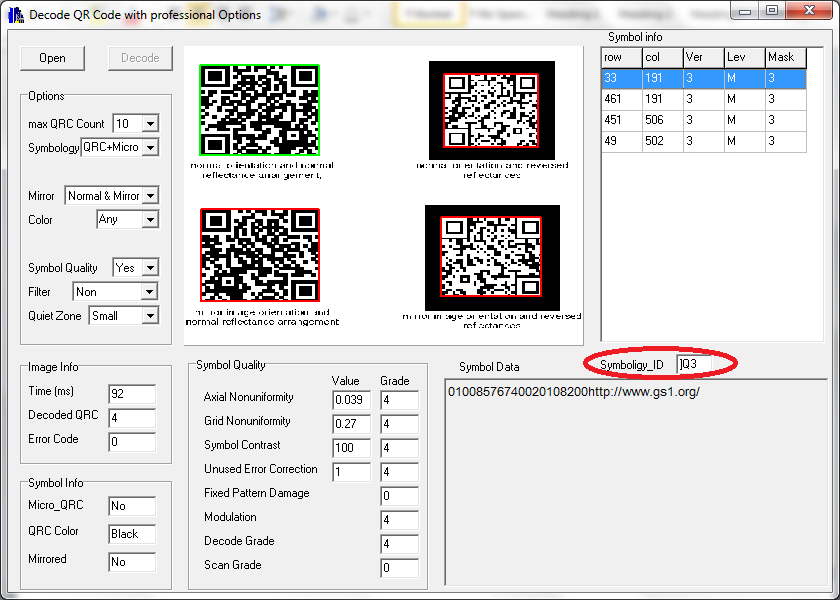Select the green-bordered normal QR code image
This screenshot has height=600, width=840.
coord(260,110)
